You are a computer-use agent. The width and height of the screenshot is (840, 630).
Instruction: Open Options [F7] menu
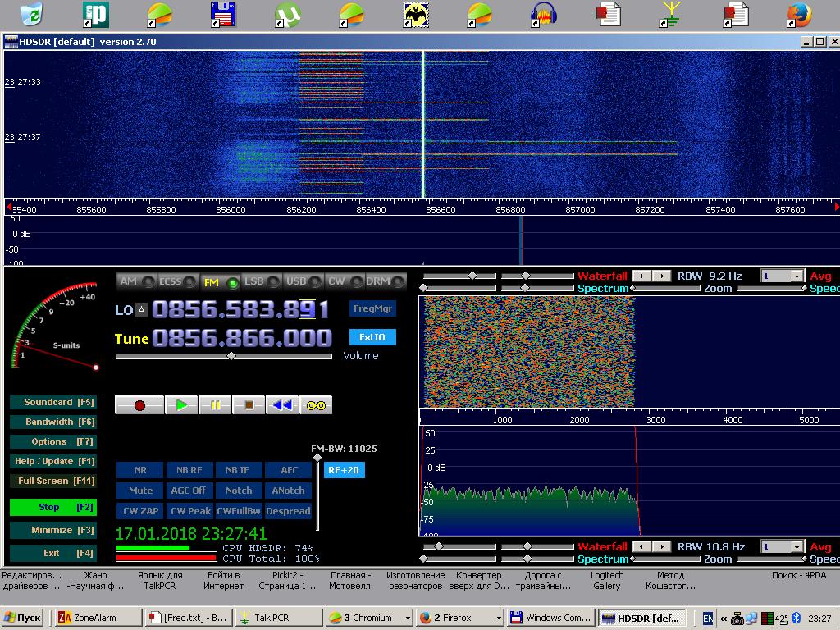pyautogui.click(x=53, y=441)
